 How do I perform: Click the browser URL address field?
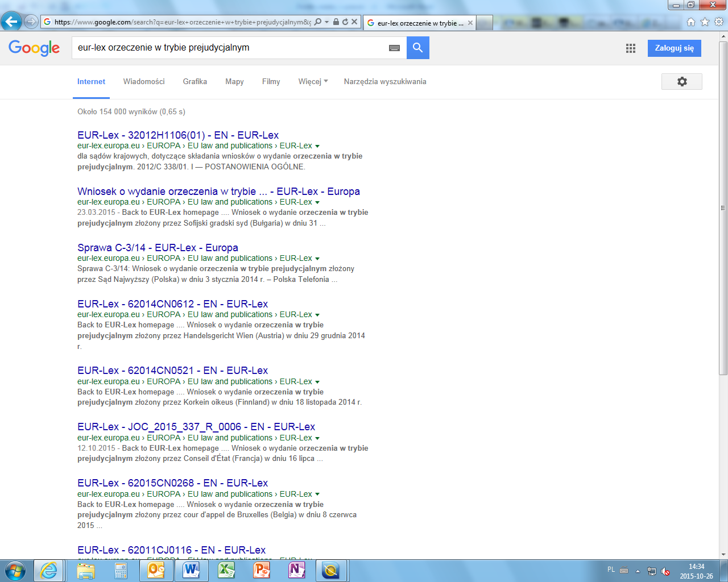(182, 22)
